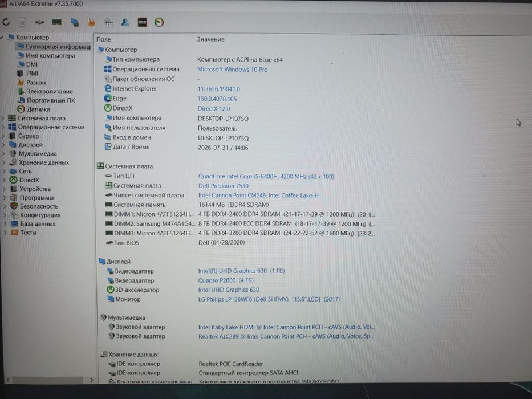532x399 pixels.
Task: Open the Edge version 150.0.4078.105 link
Action: 217,99
